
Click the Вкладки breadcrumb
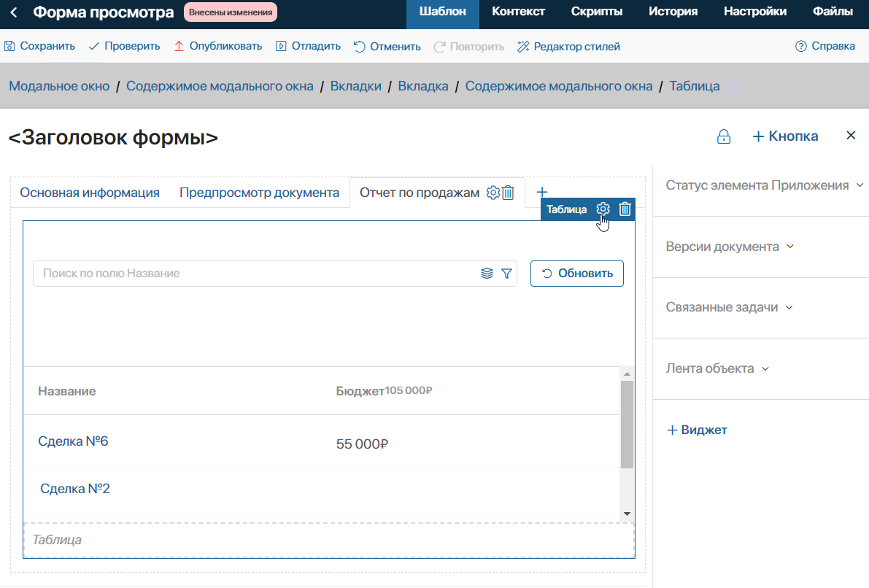pyautogui.click(x=356, y=86)
